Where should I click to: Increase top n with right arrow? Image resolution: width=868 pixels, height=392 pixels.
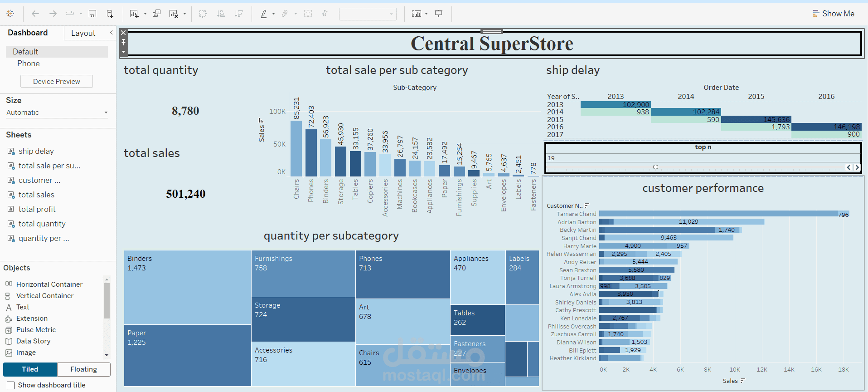tap(857, 167)
